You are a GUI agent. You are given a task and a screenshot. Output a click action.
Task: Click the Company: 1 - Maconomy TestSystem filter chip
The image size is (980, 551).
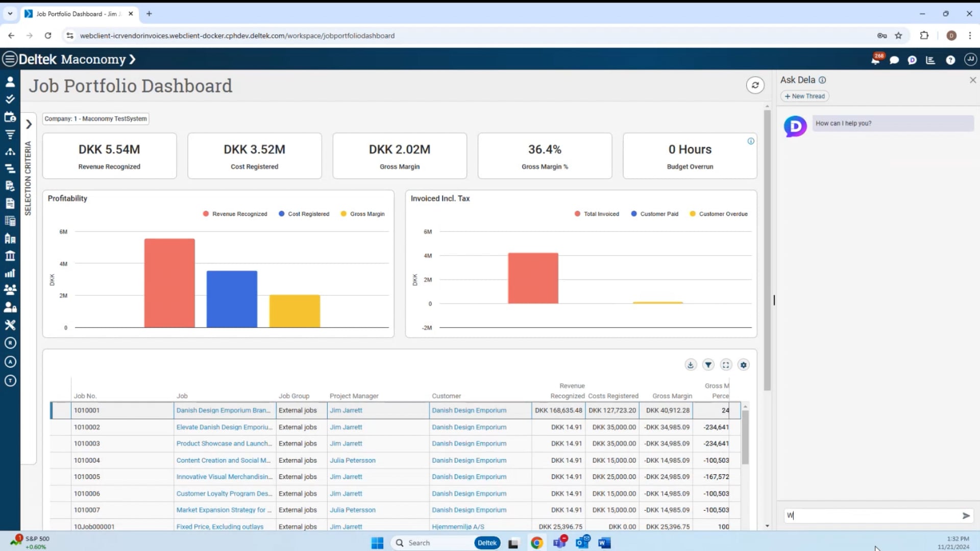coord(95,119)
